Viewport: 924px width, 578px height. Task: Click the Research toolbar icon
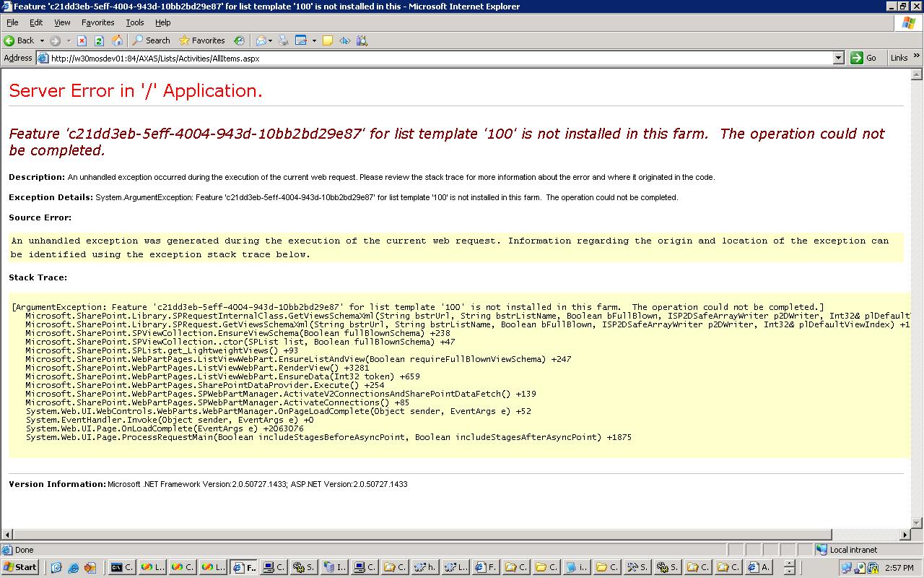click(362, 40)
